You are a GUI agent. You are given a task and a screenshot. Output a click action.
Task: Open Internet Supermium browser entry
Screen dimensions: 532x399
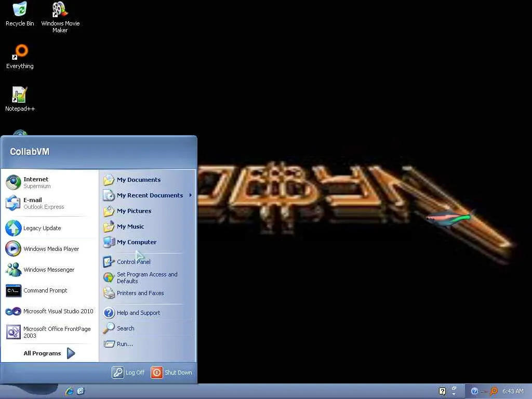tap(49, 182)
